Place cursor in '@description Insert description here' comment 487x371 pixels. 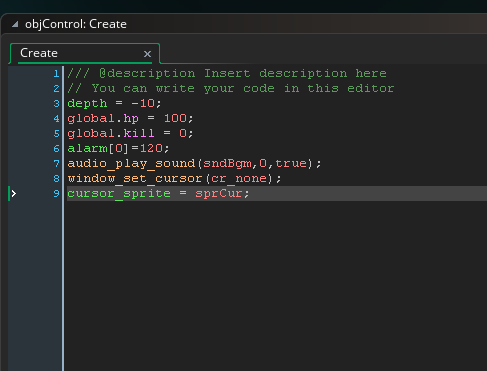tap(243, 73)
